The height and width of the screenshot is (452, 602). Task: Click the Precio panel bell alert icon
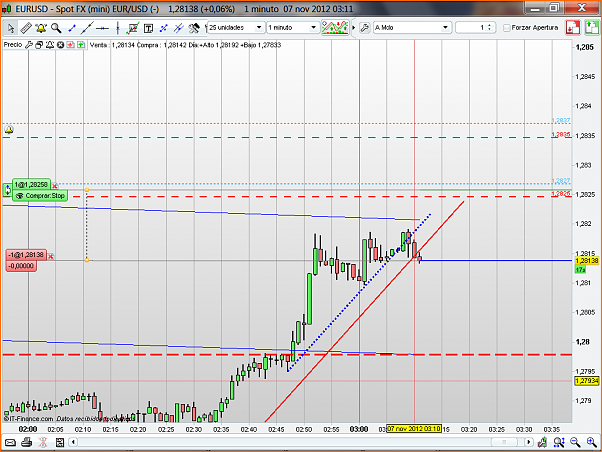coord(50,45)
